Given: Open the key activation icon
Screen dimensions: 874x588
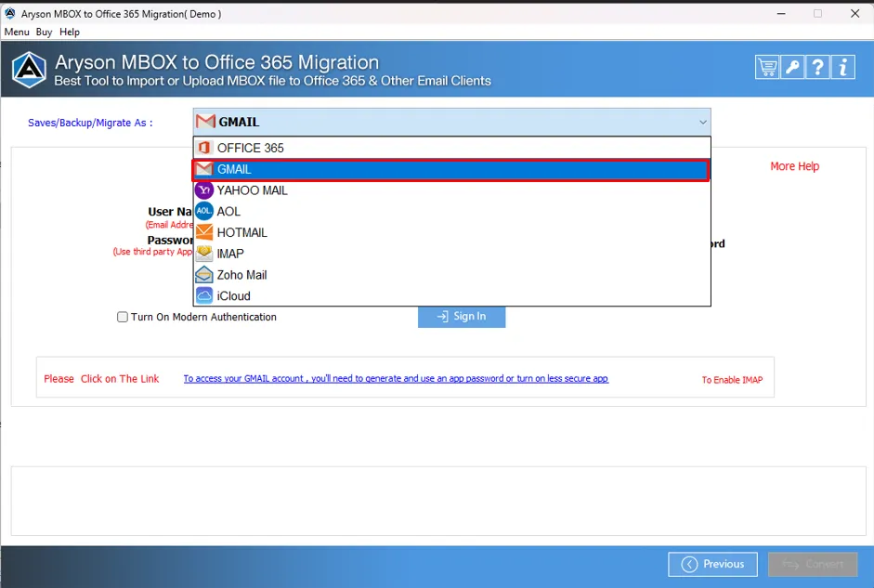Looking at the screenshot, I should [x=792, y=68].
